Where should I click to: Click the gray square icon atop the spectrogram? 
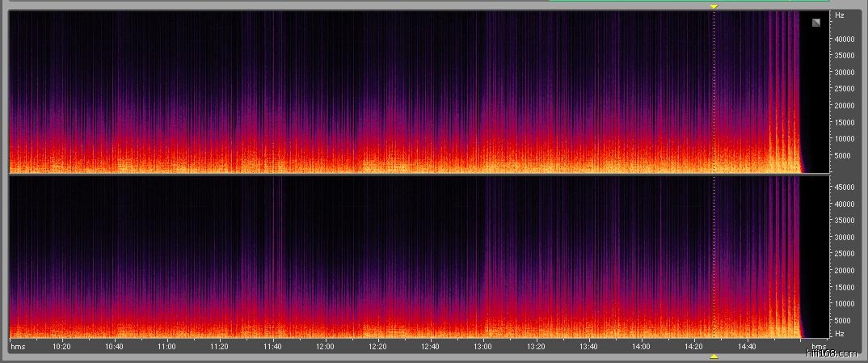[x=816, y=23]
